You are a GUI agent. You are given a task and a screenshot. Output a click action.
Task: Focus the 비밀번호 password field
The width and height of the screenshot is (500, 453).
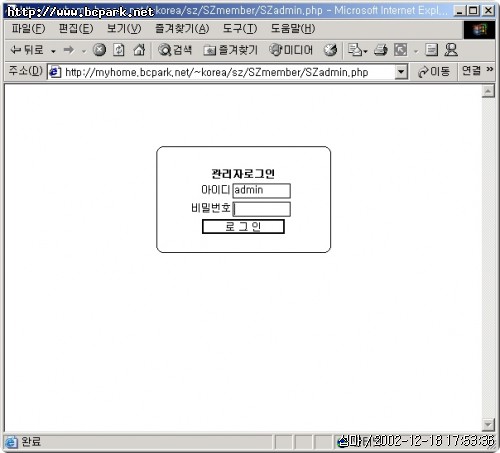[261, 209]
